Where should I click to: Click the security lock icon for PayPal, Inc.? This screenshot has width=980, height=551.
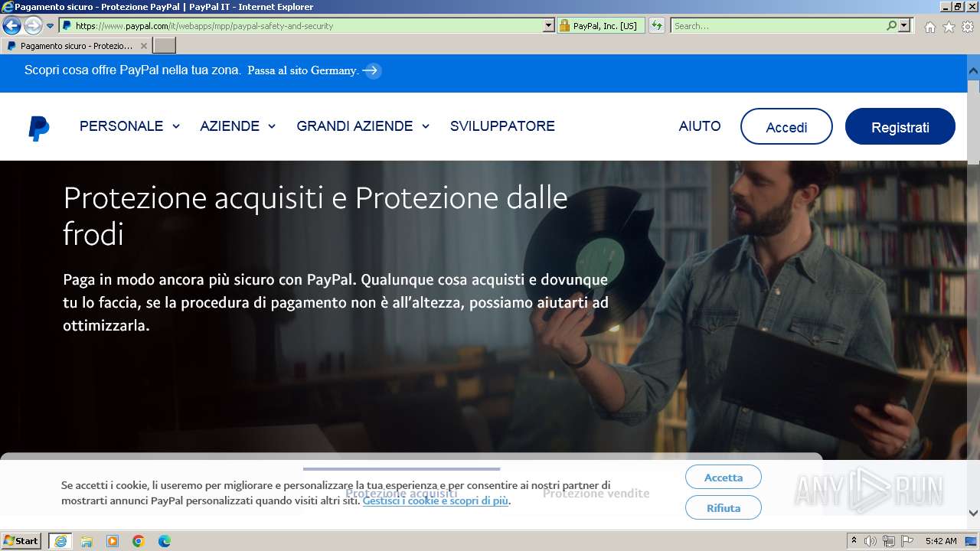[565, 26]
